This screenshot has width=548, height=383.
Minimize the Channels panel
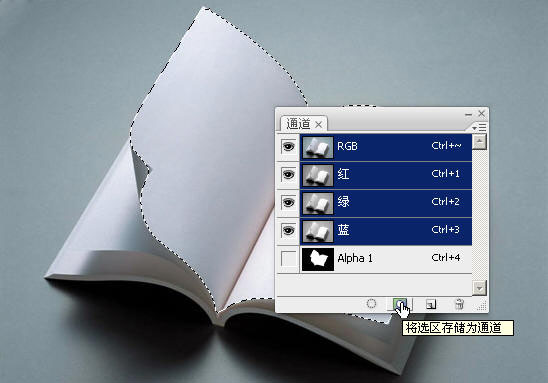tap(468, 114)
